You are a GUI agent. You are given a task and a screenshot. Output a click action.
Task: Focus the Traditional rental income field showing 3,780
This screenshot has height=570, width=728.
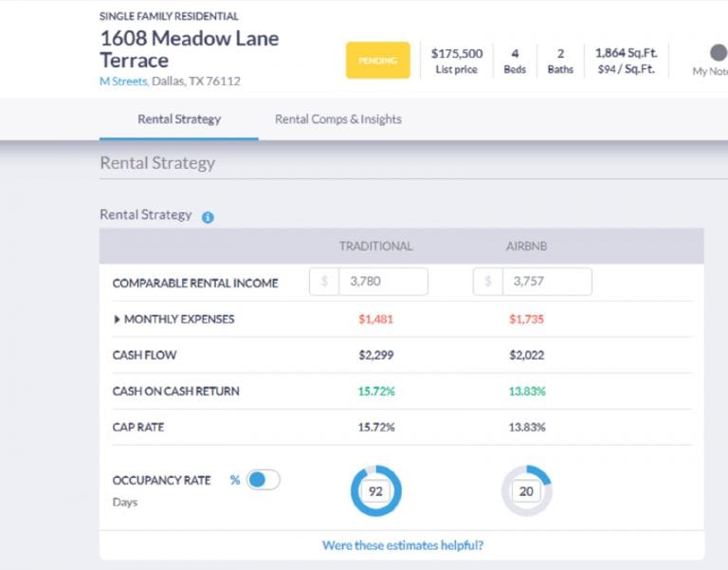pyautogui.click(x=382, y=282)
